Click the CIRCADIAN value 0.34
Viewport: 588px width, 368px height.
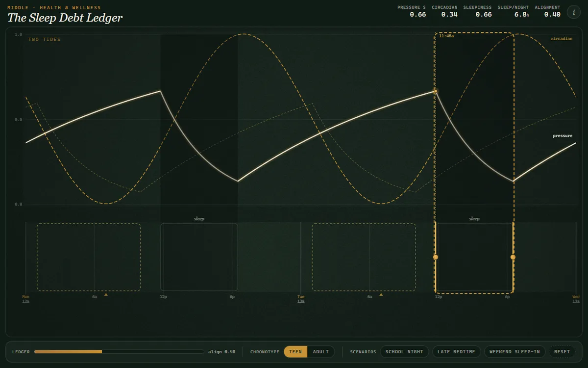click(449, 14)
